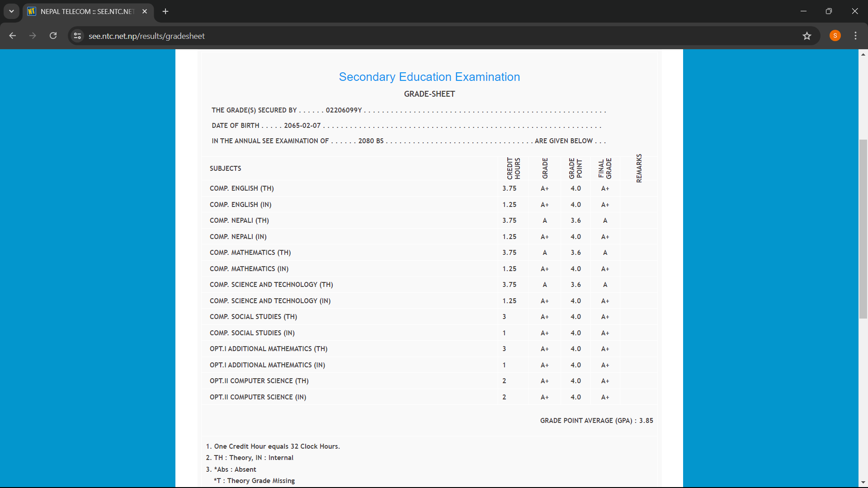Screen dimensions: 868x488
Task: Open site information icon in address bar
Action: coord(78,36)
